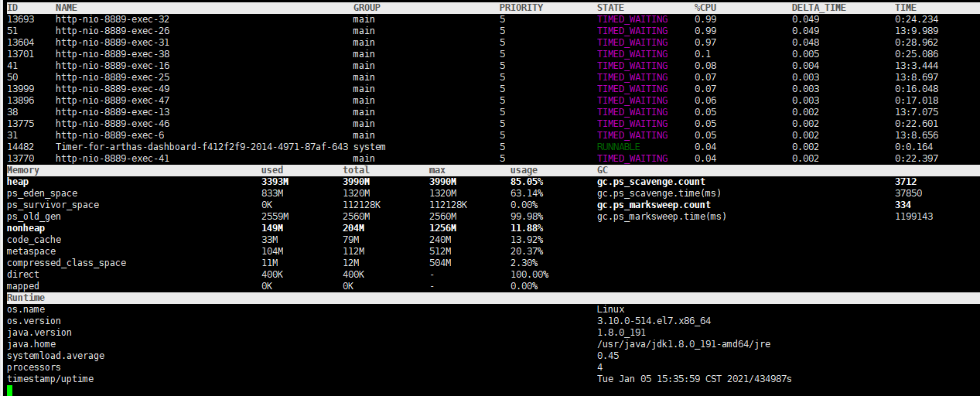Click the NAME column header
The width and height of the screenshot is (980, 396).
coord(67,7)
